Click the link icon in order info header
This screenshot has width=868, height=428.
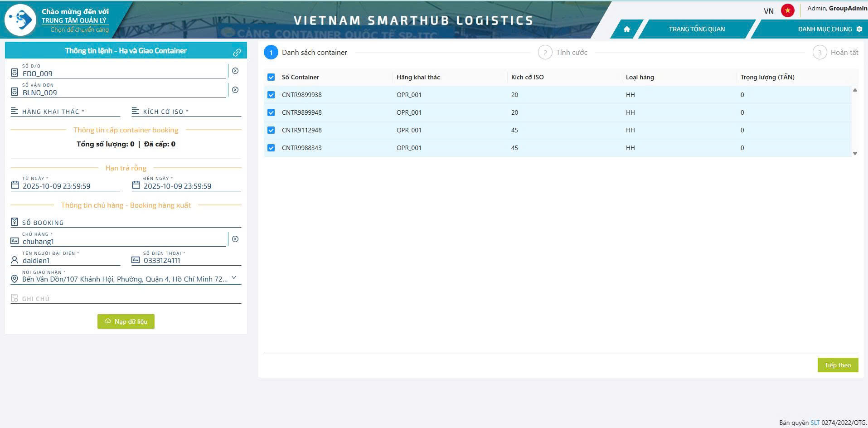237,53
